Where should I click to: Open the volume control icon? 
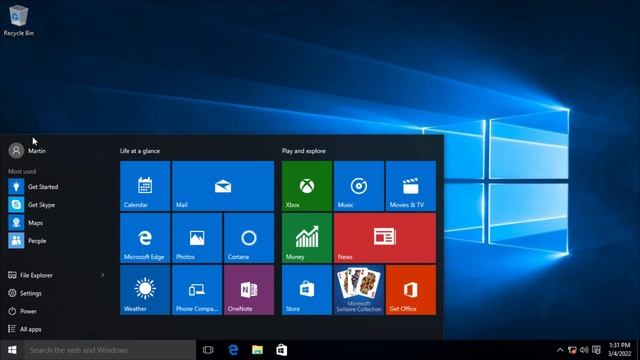pyautogui.click(x=584, y=350)
